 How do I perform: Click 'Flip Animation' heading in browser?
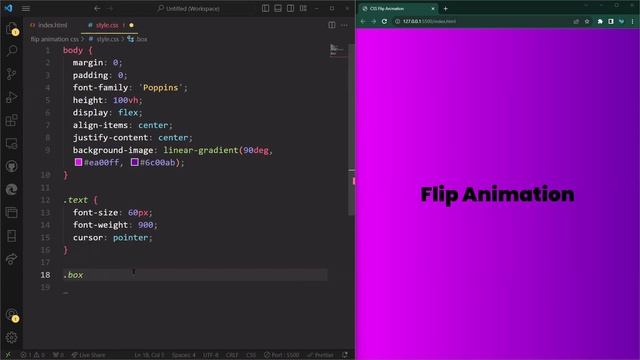(x=498, y=195)
